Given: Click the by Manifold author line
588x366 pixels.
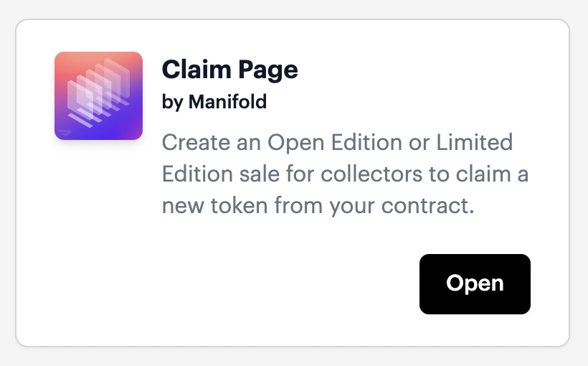Looking at the screenshot, I should (x=214, y=102).
